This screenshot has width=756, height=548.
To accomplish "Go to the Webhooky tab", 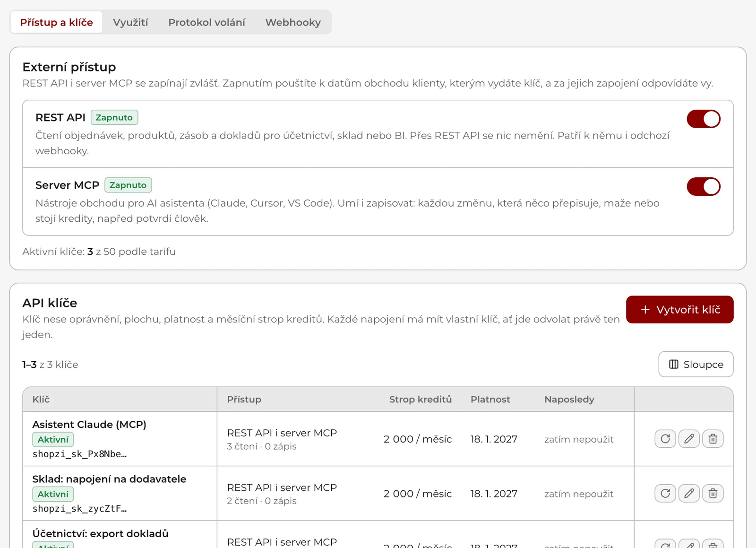I will [x=293, y=22].
